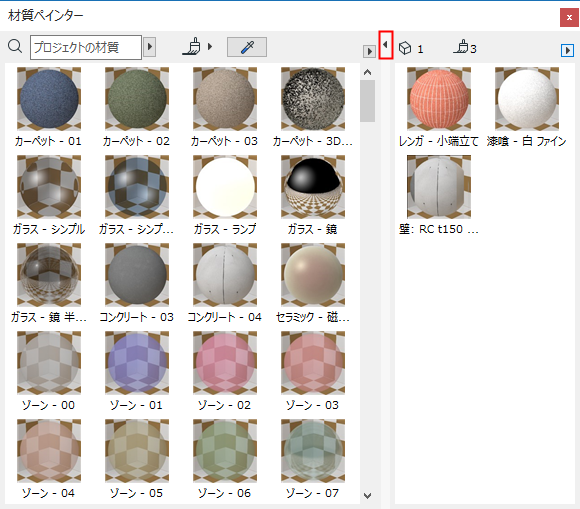Viewport: 580px width, 509px height.
Task: Select the ゾーン - 07 material
Action: point(313,451)
